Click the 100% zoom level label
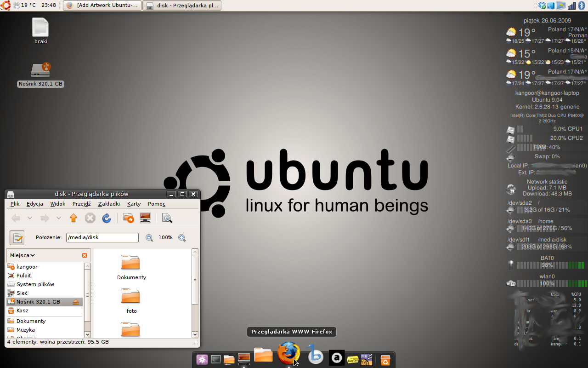588x368 pixels. (165, 237)
